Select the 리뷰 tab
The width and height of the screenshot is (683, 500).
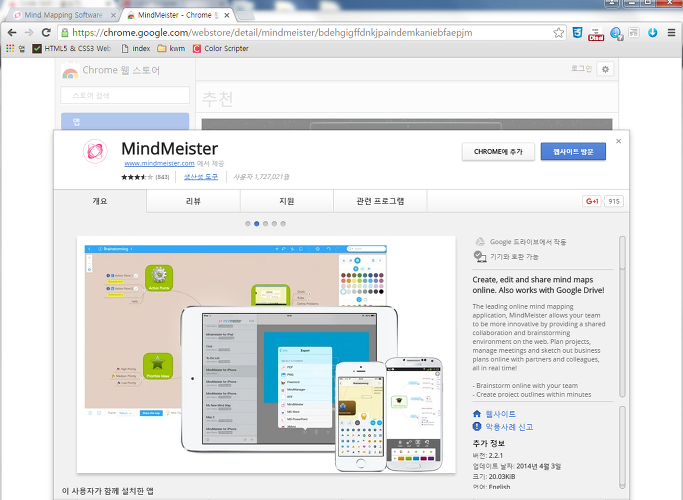[x=193, y=201]
